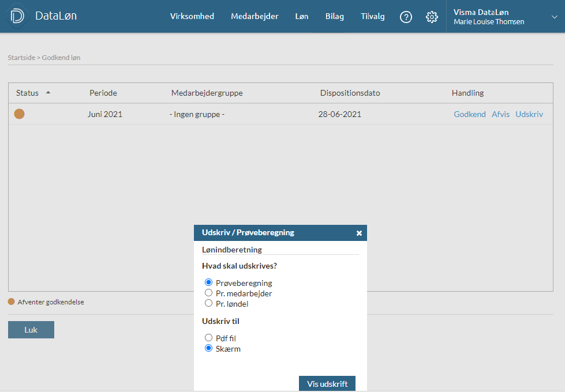Expand the Marie Louise Thomsen user dropdown
565x392 pixels.
click(x=554, y=17)
